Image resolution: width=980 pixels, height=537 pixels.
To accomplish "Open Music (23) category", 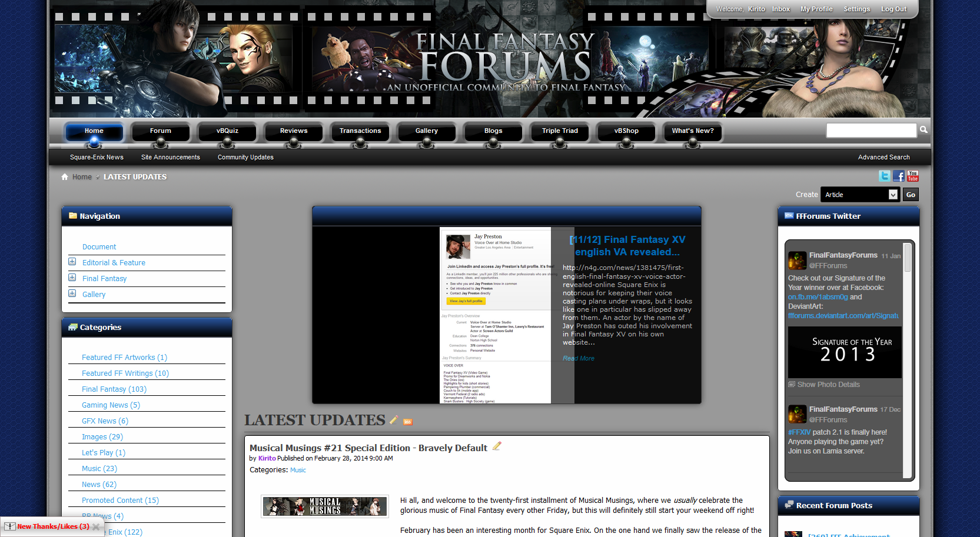I will 99,468.
